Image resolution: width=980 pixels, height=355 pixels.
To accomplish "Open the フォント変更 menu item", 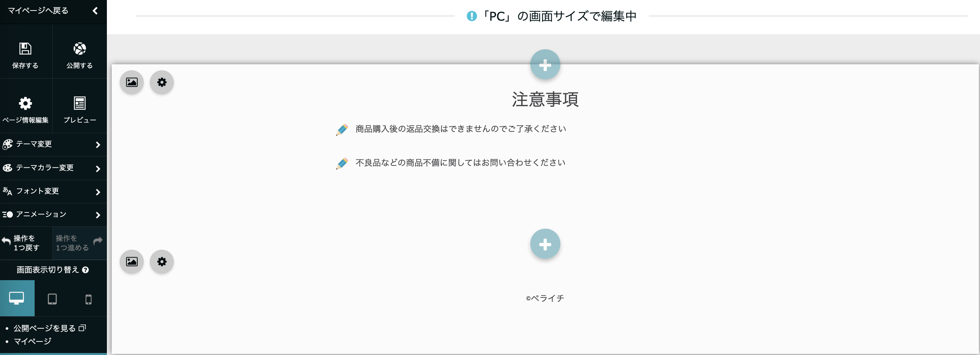I will (x=53, y=191).
